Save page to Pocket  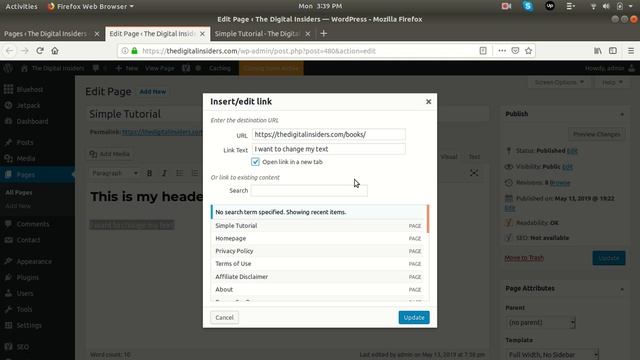pos(515,51)
